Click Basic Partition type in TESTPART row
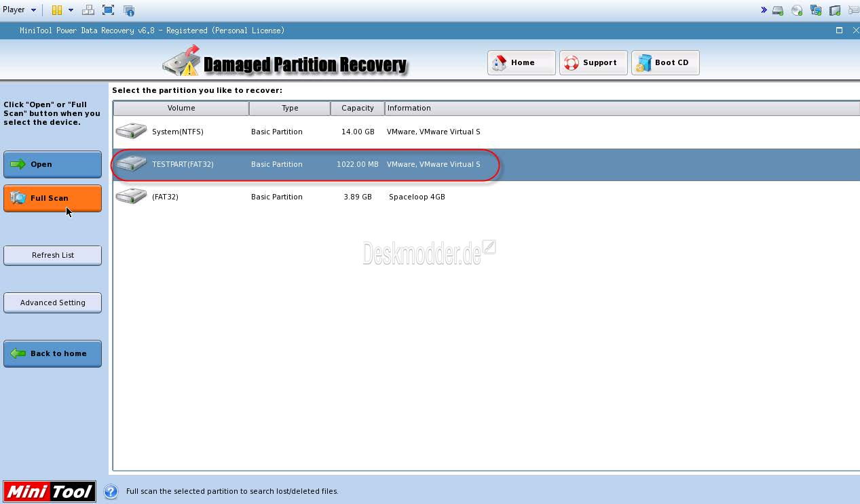This screenshot has width=860, height=504. (x=277, y=164)
